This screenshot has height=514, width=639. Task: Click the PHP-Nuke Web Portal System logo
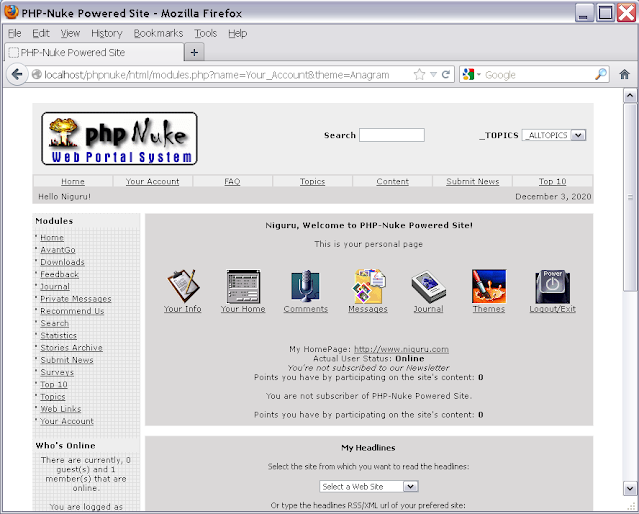119,139
